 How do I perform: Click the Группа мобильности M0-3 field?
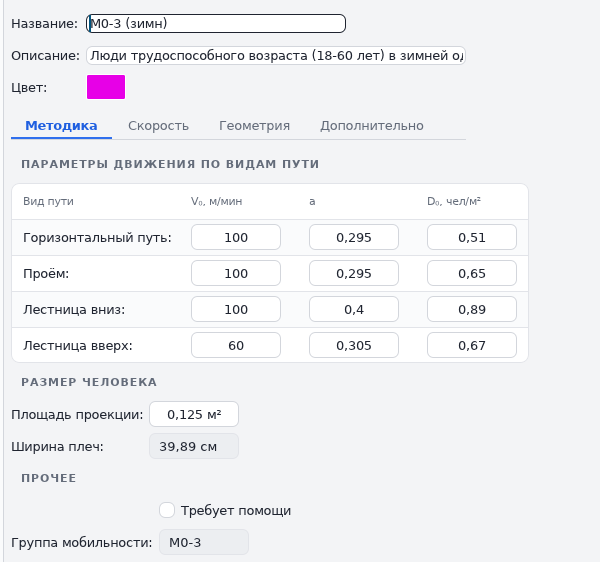[204, 542]
